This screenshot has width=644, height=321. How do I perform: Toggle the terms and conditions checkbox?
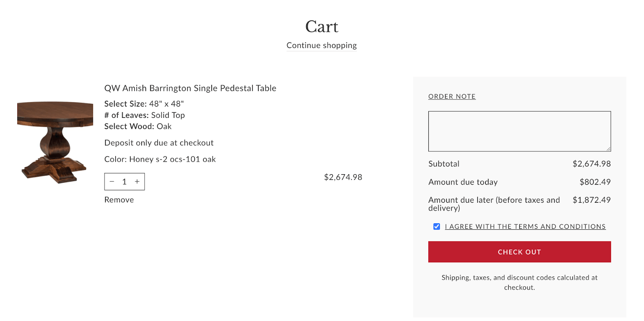pos(437,226)
